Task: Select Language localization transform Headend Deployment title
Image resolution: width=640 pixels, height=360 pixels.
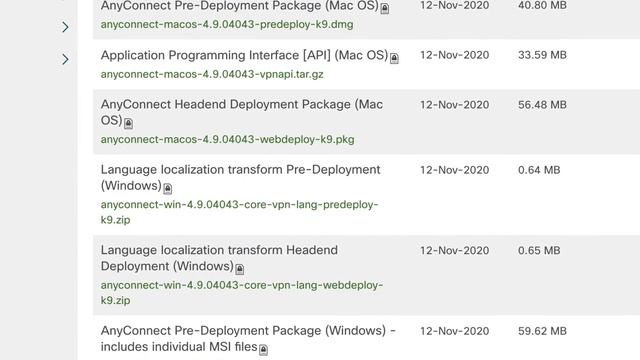Action: pyautogui.click(x=219, y=258)
